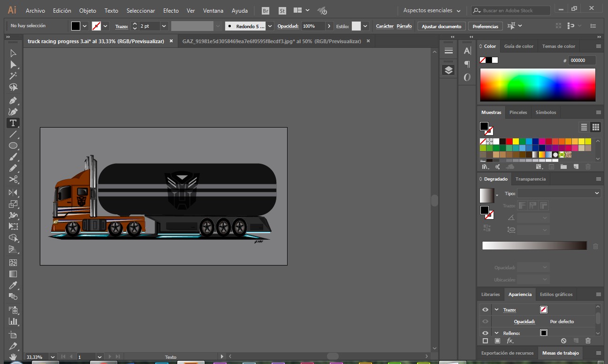Viewport: 608px width, 364px height.
Task: Select the Pen tool
Action: pos(13,100)
